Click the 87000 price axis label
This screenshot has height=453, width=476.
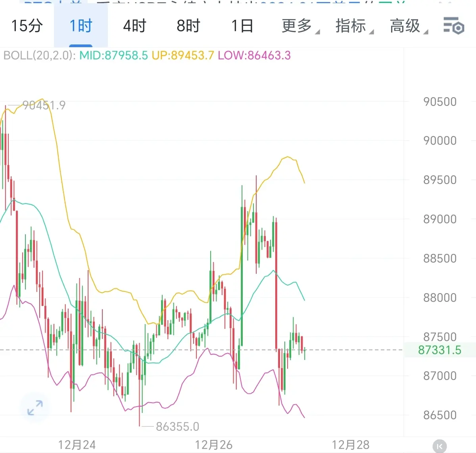click(440, 376)
